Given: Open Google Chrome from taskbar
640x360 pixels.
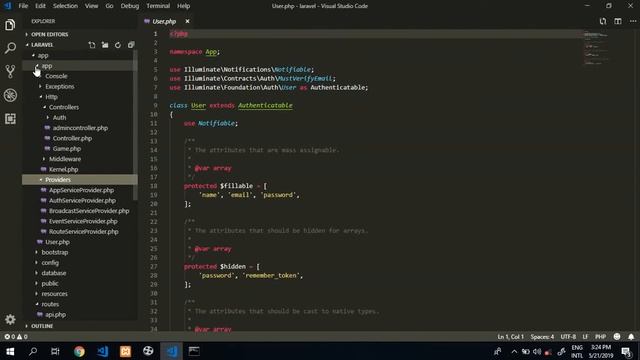Looking at the screenshot, I should tap(79, 351).
